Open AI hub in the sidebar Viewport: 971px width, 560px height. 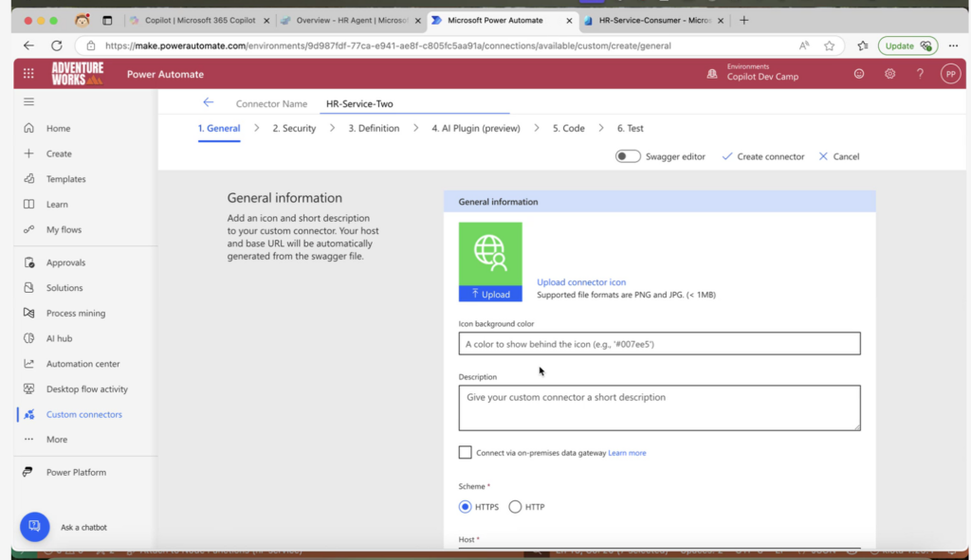(59, 338)
